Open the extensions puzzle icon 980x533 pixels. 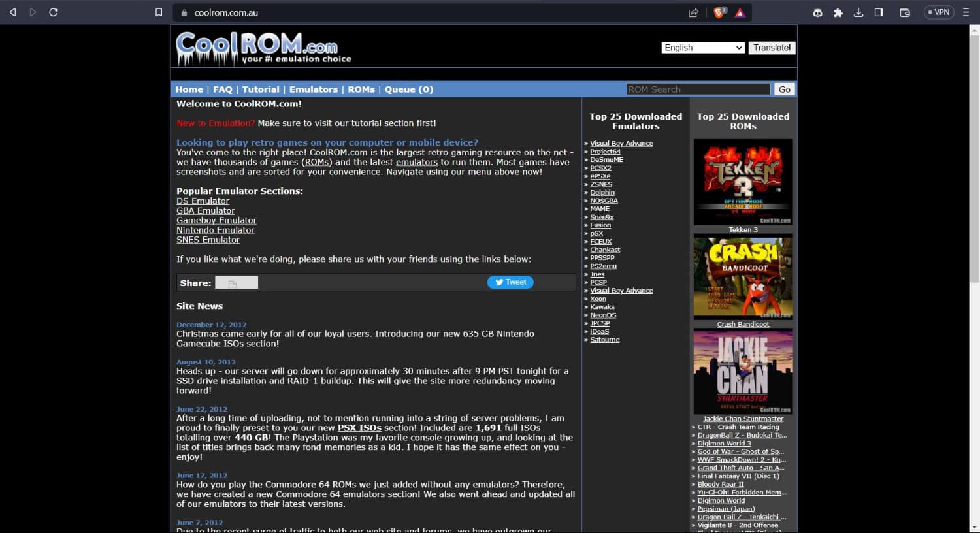[x=838, y=12]
